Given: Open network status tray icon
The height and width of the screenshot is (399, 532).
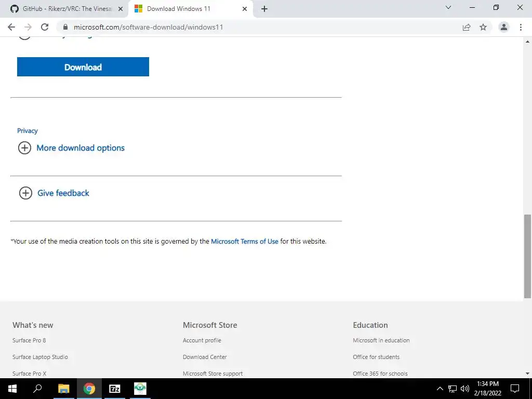Looking at the screenshot, I should pyautogui.click(x=453, y=389).
